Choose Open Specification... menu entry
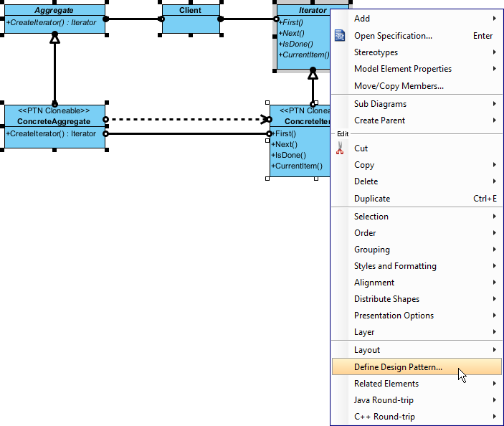The image size is (504, 426). pos(417,36)
